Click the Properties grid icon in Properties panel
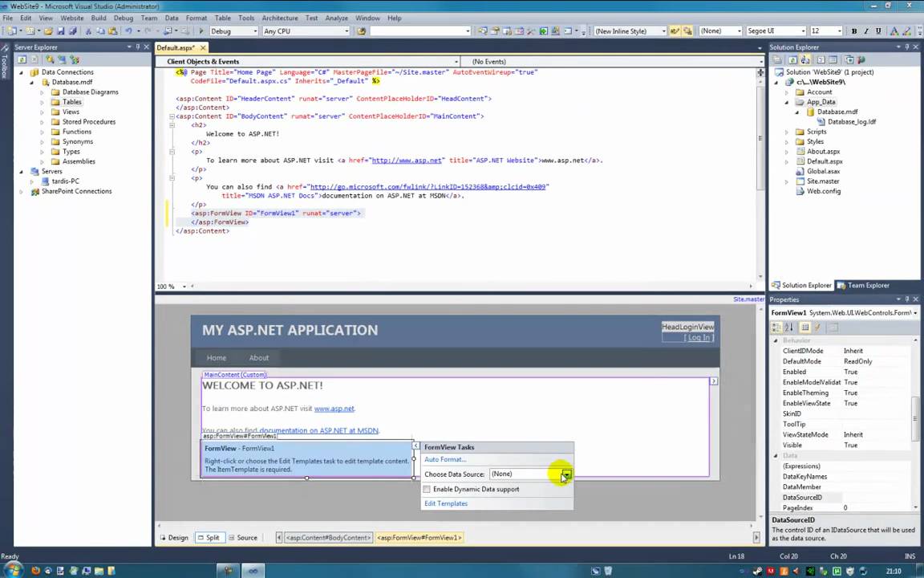 tap(805, 328)
